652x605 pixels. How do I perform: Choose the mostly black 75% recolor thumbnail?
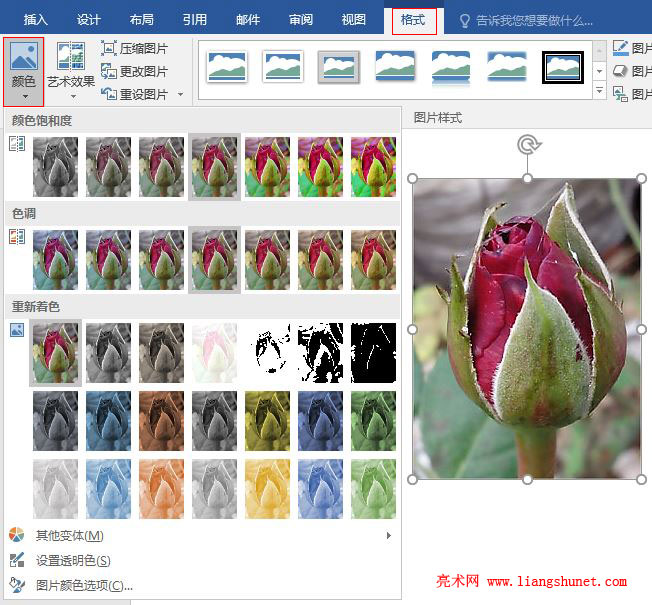click(373, 353)
